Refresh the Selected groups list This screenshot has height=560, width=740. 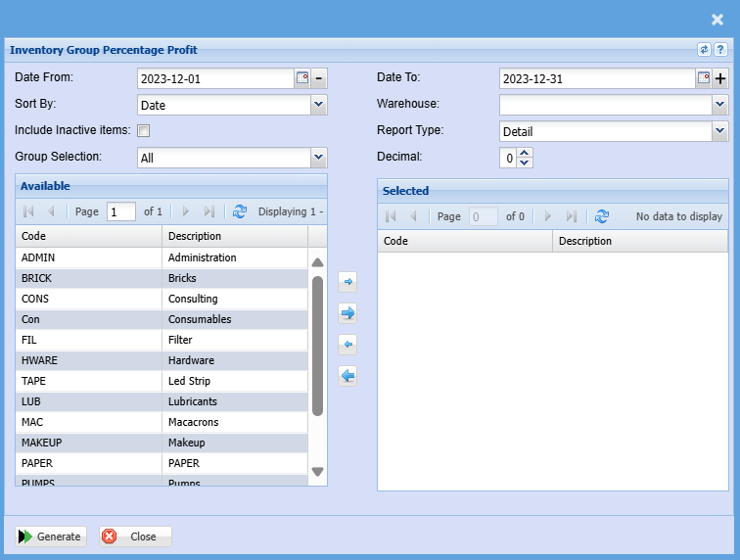coord(602,216)
